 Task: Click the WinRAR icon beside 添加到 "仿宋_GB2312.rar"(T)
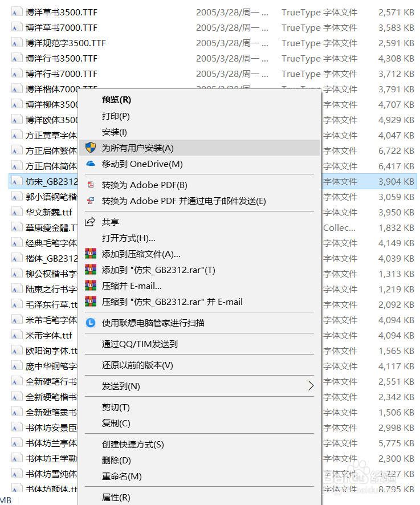point(91,270)
